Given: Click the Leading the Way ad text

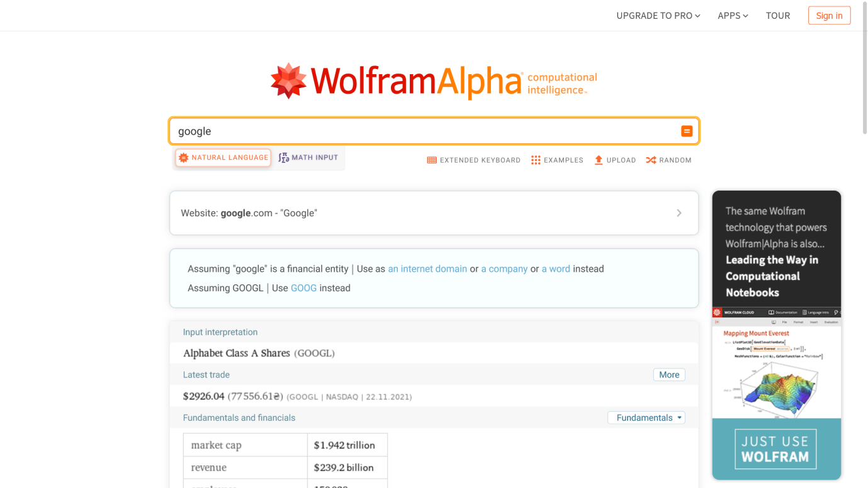Looking at the screenshot, I should [772, 276].
